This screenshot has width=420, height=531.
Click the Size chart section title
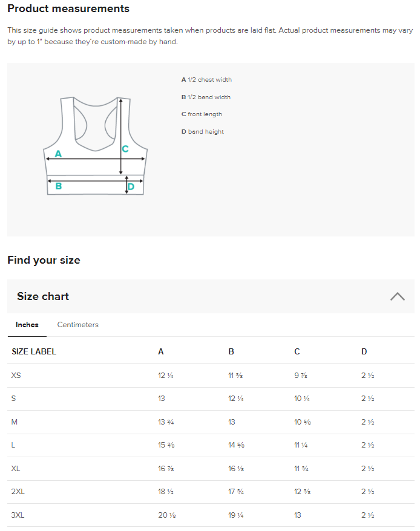[x=43, y=296]
